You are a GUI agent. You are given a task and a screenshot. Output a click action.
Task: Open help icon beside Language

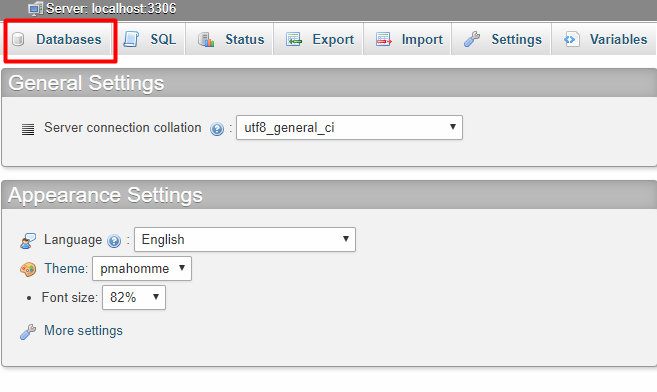tap(114, 241)
